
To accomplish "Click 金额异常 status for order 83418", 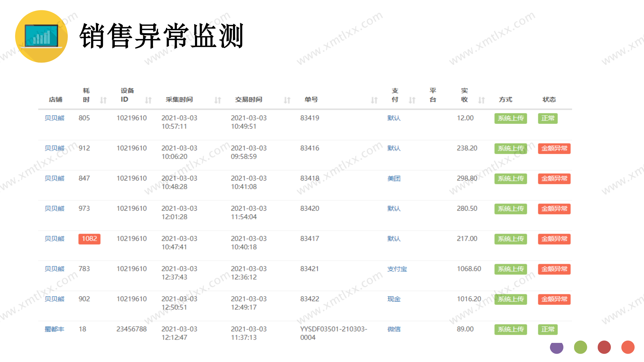I will (x=554, y=179).
